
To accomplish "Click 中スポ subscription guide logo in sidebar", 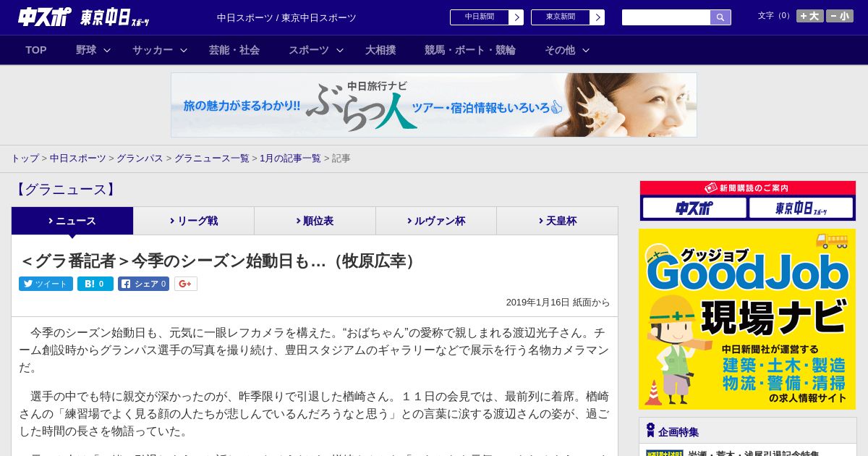I will [694, 208].
